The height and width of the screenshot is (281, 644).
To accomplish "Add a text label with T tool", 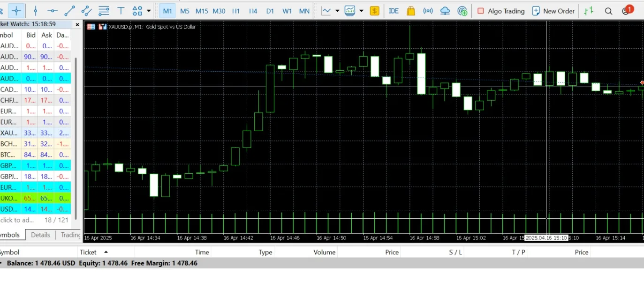I will (x=121, y=11).
